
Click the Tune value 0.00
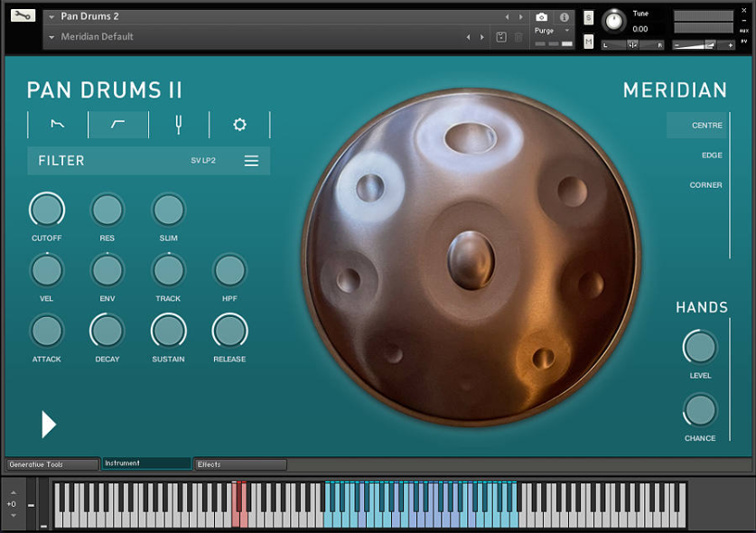pos(640,29)
